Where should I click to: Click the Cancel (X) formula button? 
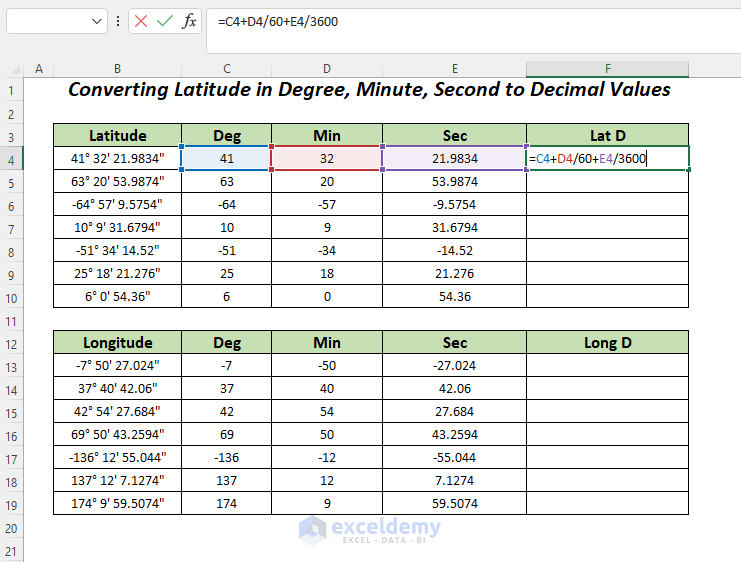(141, 21)
